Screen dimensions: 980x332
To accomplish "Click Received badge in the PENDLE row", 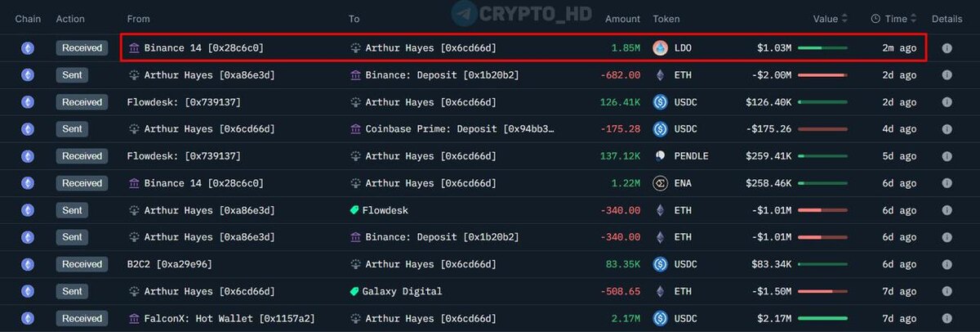I will pos(82,156).
